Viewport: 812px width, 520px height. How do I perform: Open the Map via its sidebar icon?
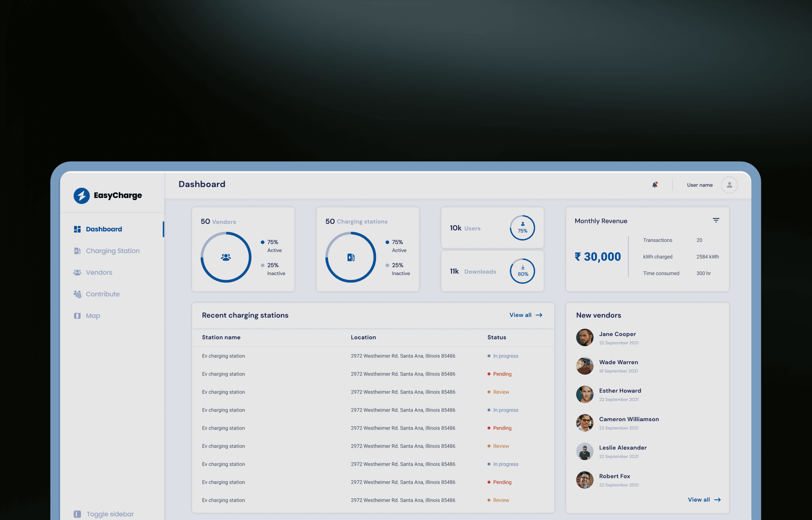77,315
